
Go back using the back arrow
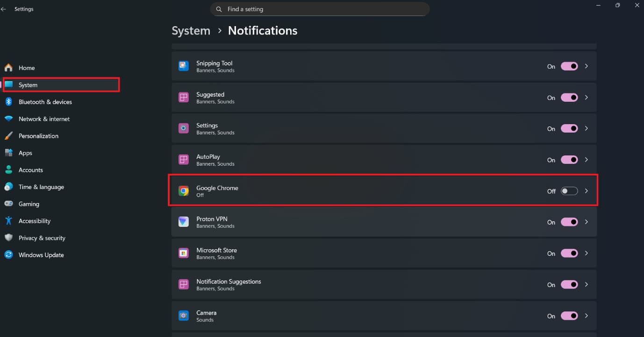[4, 9]
